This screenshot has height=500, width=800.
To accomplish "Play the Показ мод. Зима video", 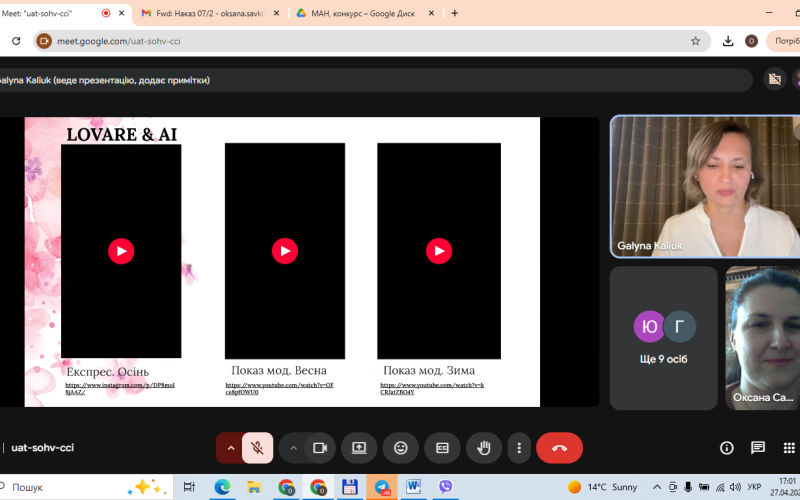I will pyautogui.click(x=439, y=251).
